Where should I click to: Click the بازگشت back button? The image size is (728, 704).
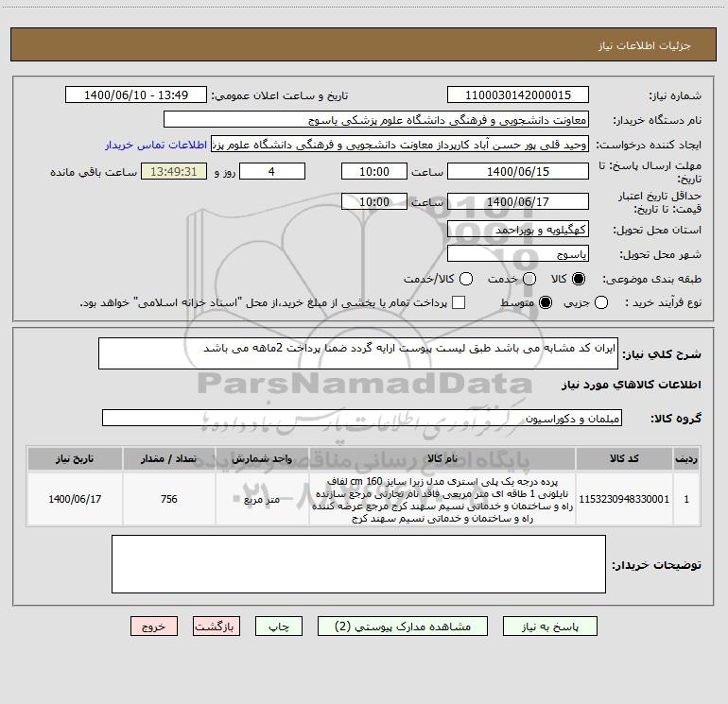(217, 627)
